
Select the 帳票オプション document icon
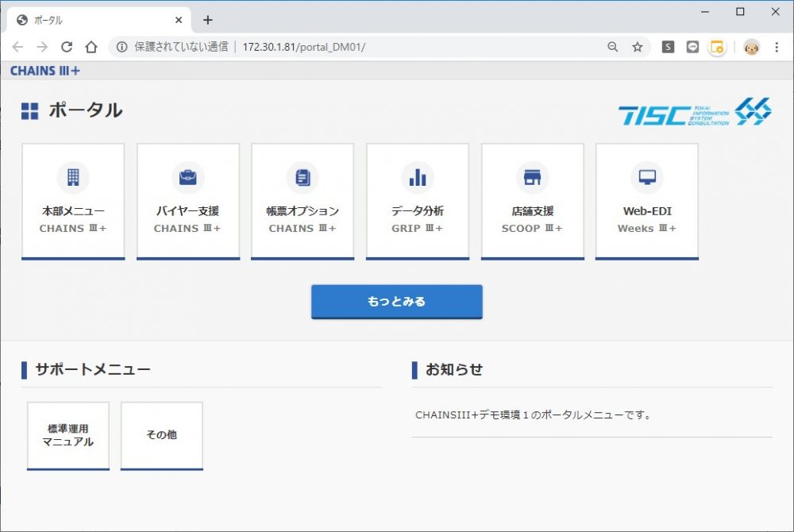[303, 177]
